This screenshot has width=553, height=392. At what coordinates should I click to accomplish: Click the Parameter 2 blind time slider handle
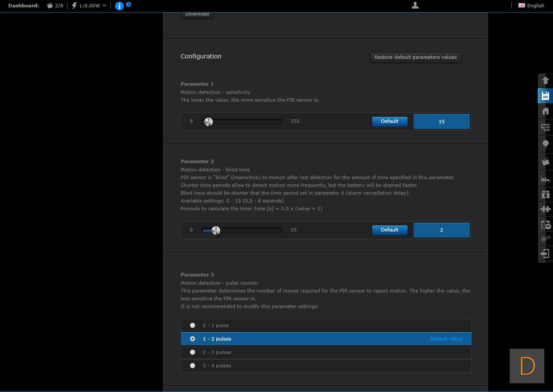click(216, 231)
